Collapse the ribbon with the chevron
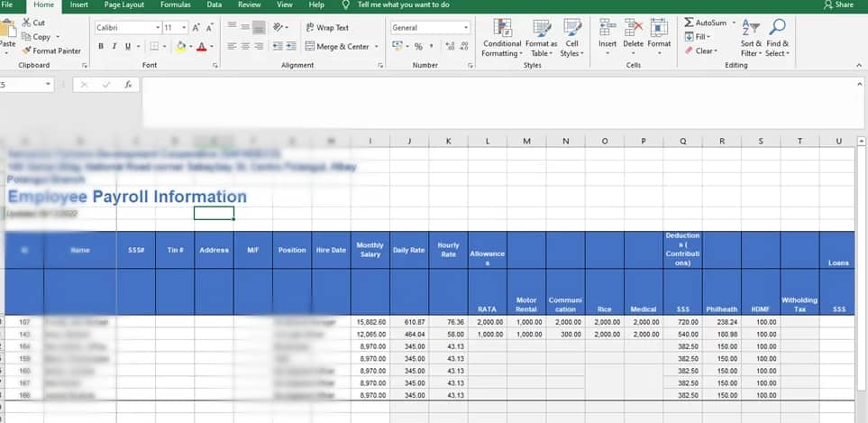The height and width of the screenshot is (423, 868). click(859, 66)
